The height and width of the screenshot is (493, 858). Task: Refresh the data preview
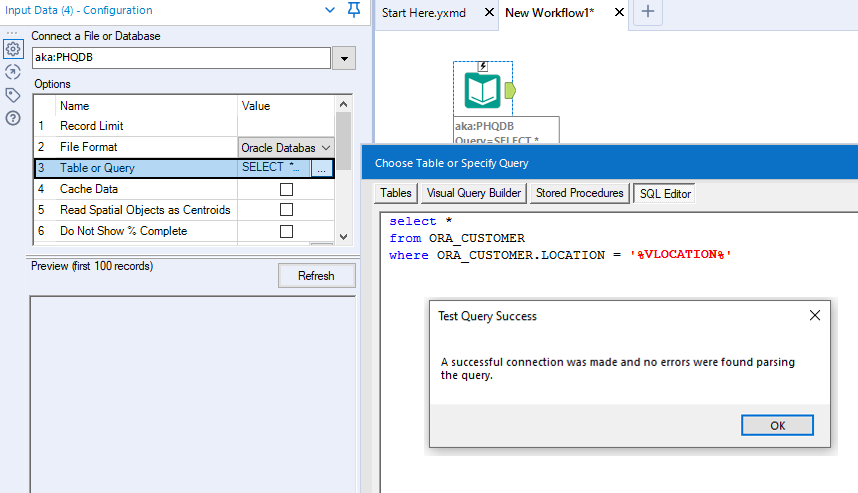coord(317,276)
